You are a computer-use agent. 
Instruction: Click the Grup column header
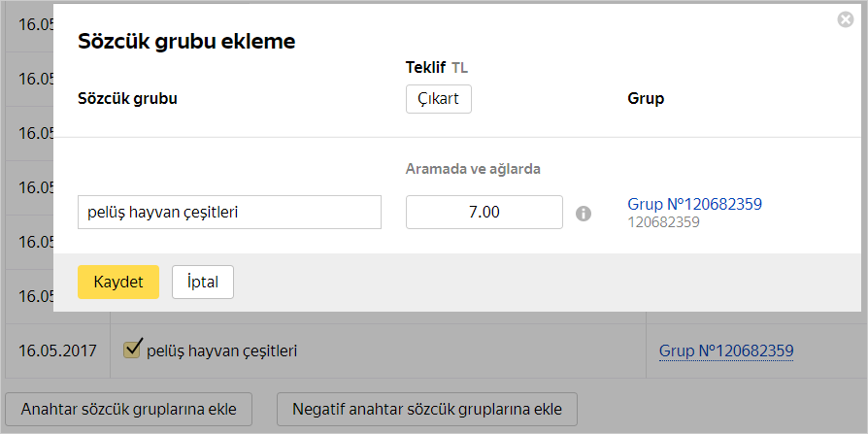point(646,99)
